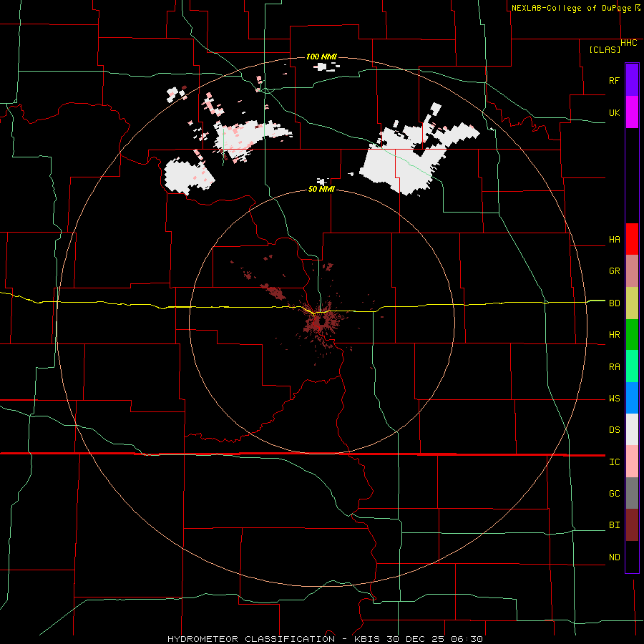Click the purple RF color swatch
This screenshot has height=644, width=644.
pos(632,80)
